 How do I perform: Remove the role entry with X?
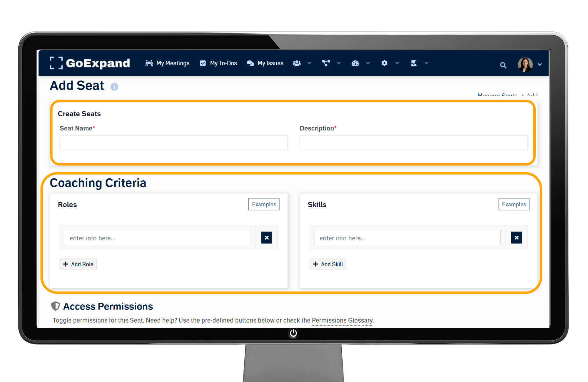[266, 237]
